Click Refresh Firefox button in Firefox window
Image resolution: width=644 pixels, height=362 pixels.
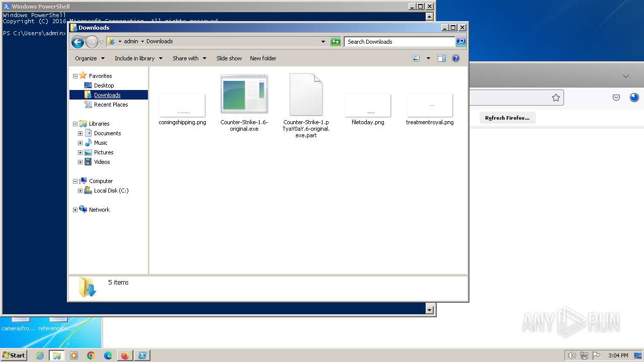pos(507,118)
